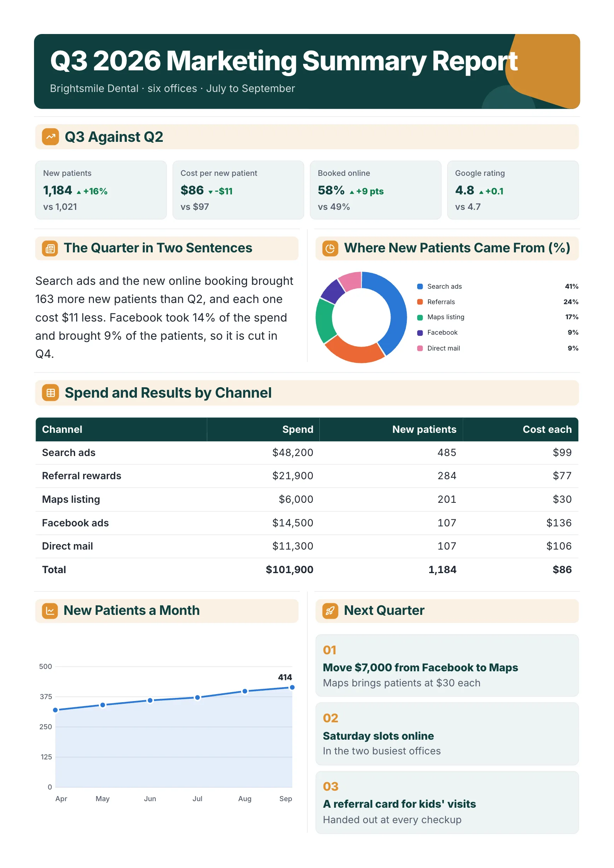Click the Sep data point labeled 414
Viewport: 614px width, 868px height.
[x=292, y=687]
